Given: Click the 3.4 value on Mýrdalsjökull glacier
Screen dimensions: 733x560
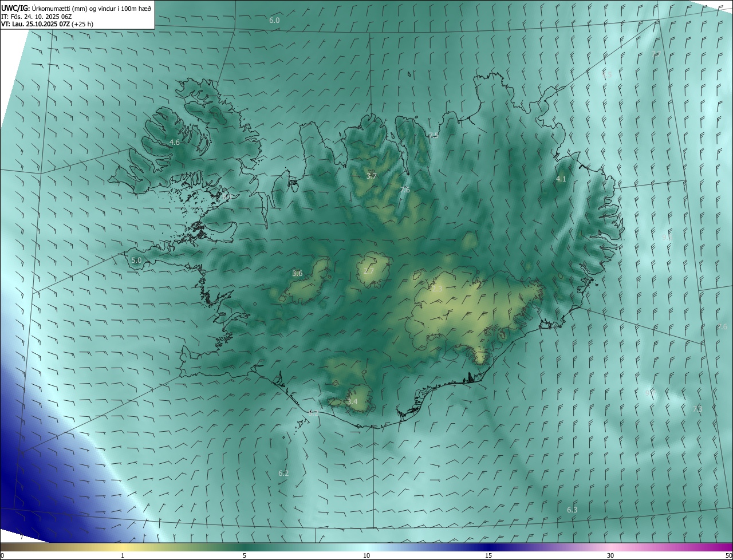Looking at the screenshot, I should tap(352, 402).
